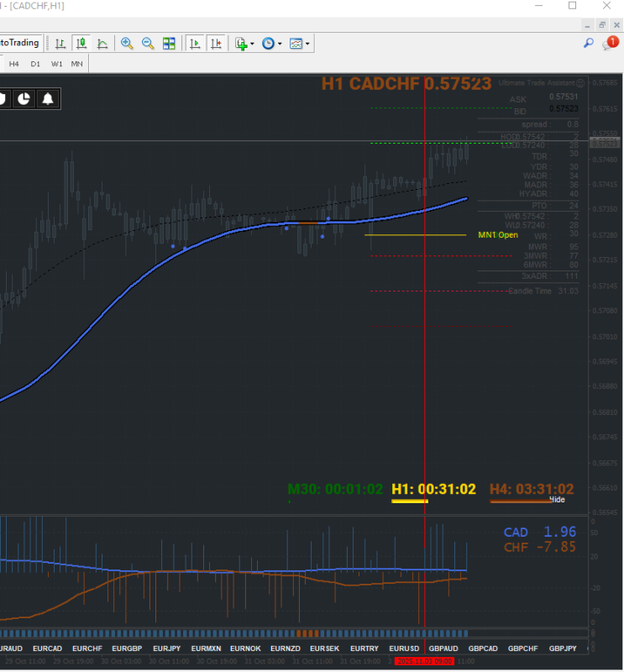Open the notifications chat icon with badge
This screenshot has width=624, height=672.
pos(611,44)
